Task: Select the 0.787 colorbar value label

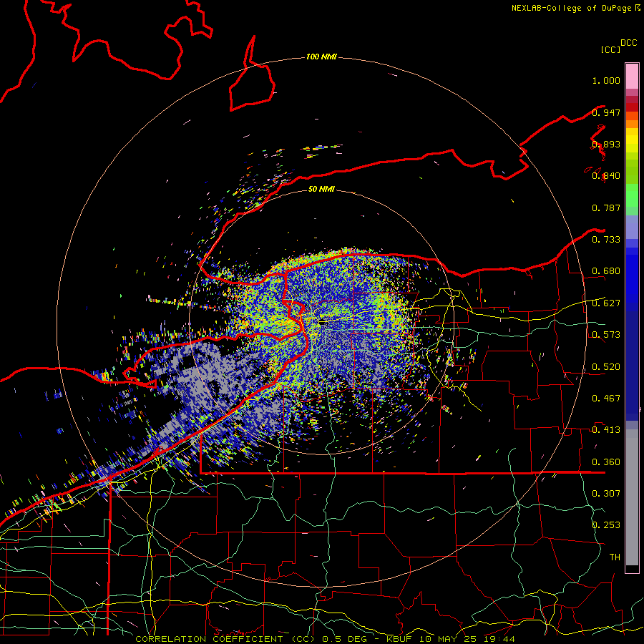Action: point(606,208)
